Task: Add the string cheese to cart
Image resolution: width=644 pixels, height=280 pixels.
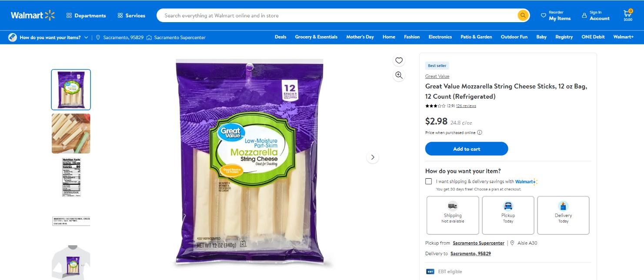Action: pos(467,148)
